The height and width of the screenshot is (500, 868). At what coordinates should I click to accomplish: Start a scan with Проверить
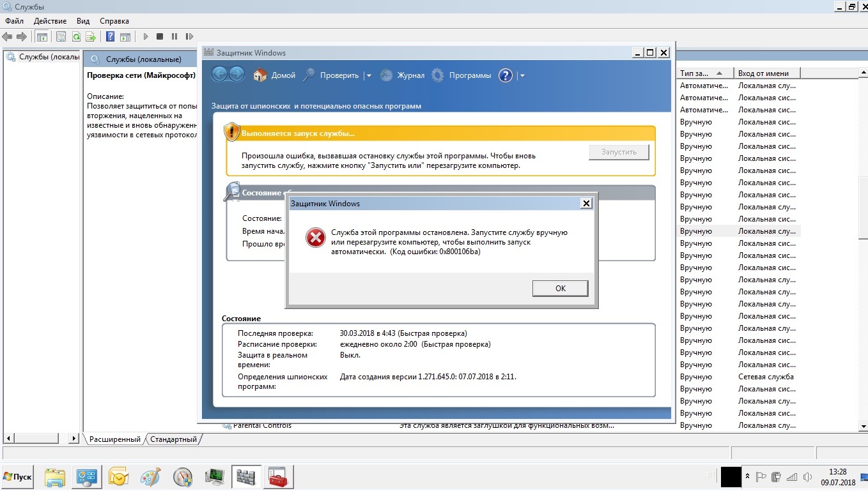tap(331, 75)
